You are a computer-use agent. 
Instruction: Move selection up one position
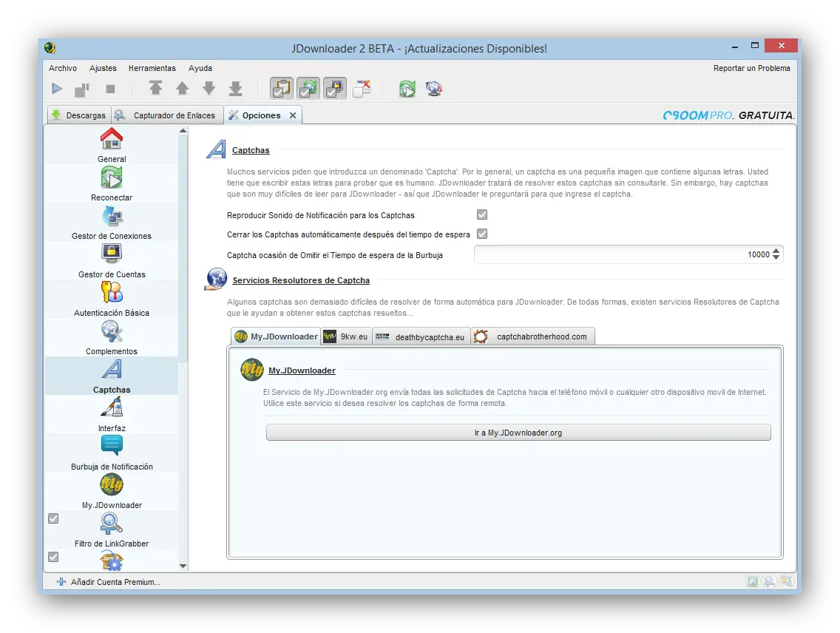(182, 88)
